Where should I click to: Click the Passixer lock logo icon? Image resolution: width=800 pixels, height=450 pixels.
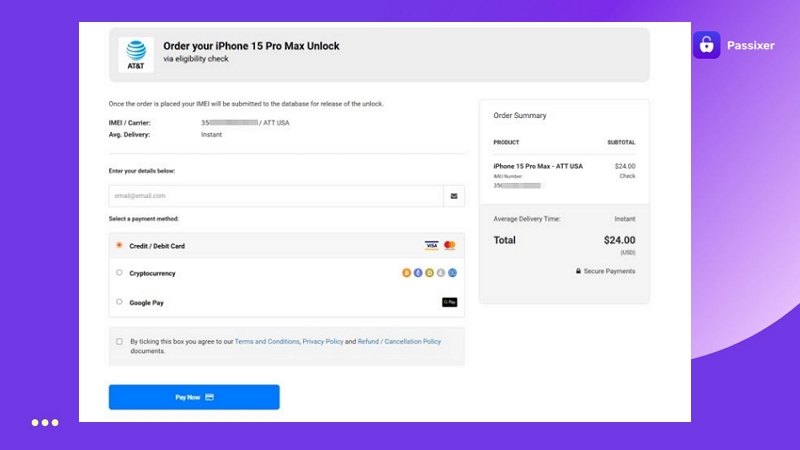[x=706, y=45]
